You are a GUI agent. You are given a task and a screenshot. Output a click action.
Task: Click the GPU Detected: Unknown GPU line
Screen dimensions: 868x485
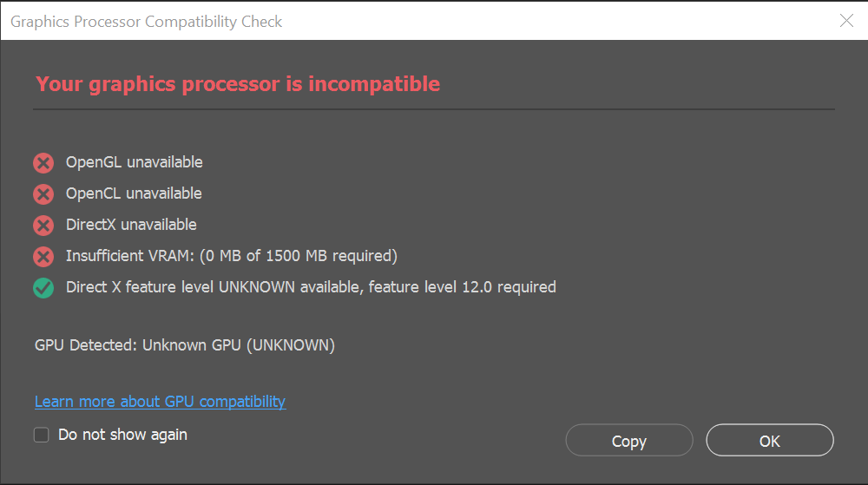185,345
